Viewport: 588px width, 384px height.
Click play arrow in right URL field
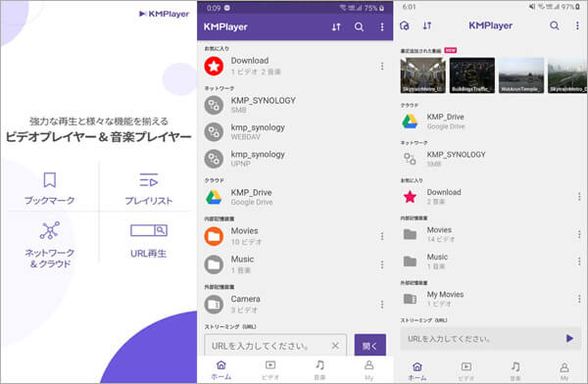pyautogui.click(x=569, y=338)
